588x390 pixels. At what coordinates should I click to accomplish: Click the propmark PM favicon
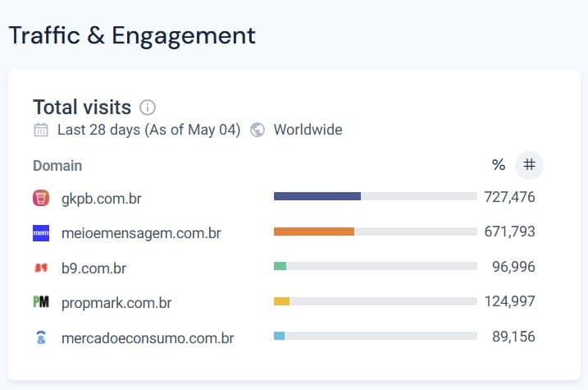(x=41, y=302)
